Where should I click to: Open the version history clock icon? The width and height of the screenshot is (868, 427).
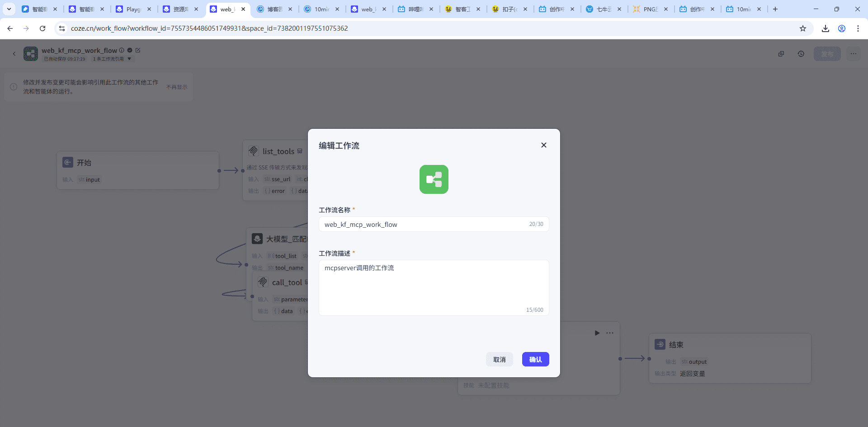pos(801,54)
